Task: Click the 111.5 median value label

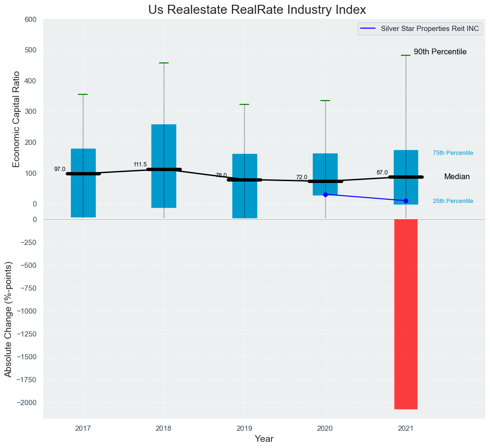Action: [x=140, y=164]
